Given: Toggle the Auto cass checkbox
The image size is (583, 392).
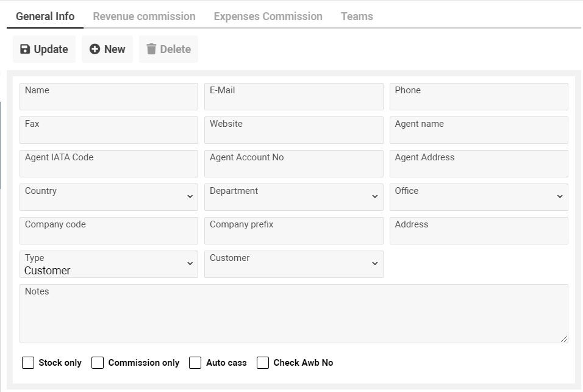Looking at the screenshot, I should click(195, 362).
